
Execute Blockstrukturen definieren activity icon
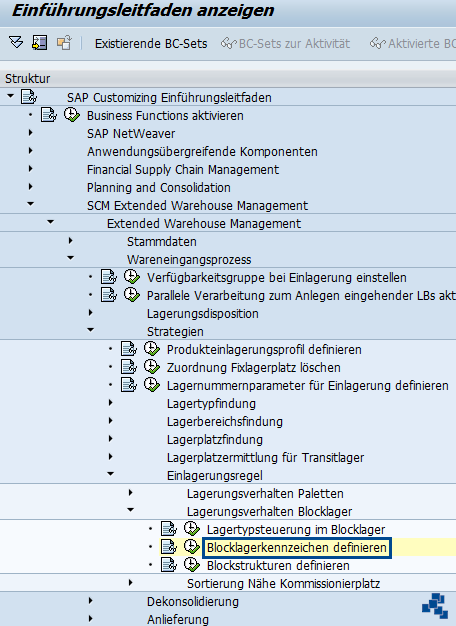[191, 565]
